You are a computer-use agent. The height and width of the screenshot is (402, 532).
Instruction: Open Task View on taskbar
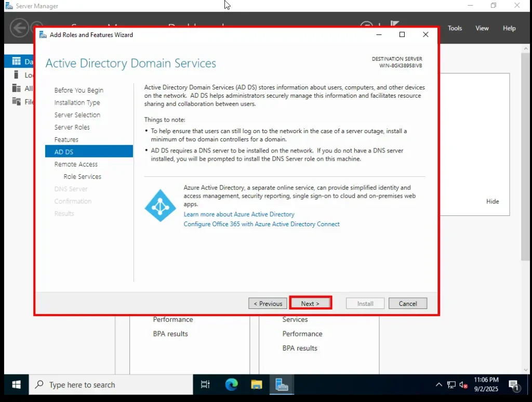click(205, 385)
